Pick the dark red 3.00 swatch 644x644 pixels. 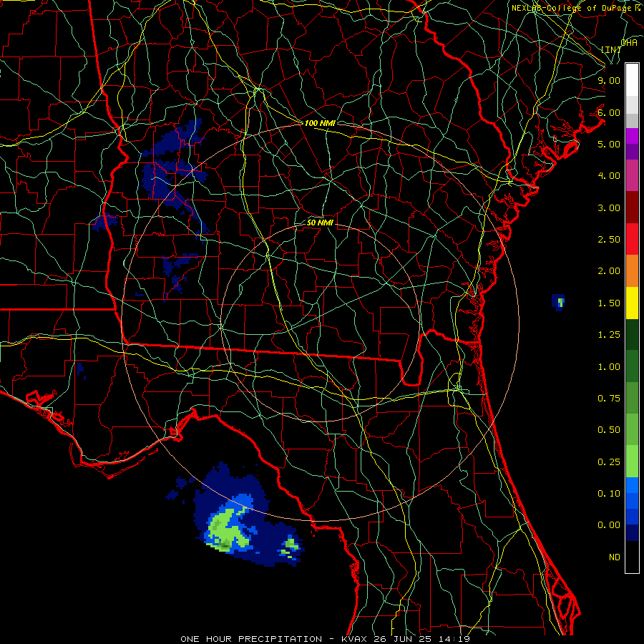point(632,208)
